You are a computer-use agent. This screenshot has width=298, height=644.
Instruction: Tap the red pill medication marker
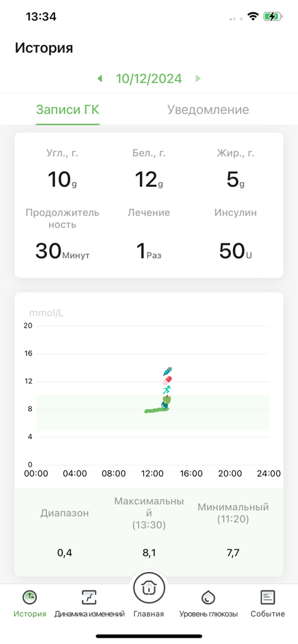[167, 381]
